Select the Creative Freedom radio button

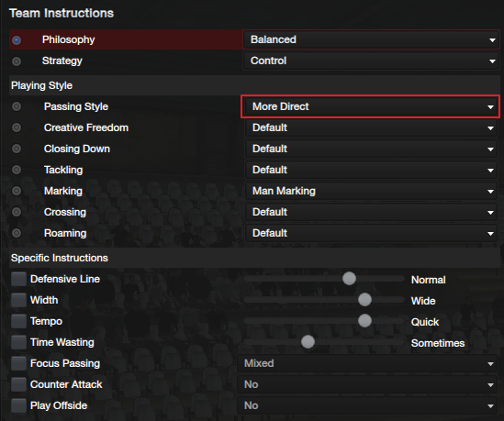tap(17, 127)
